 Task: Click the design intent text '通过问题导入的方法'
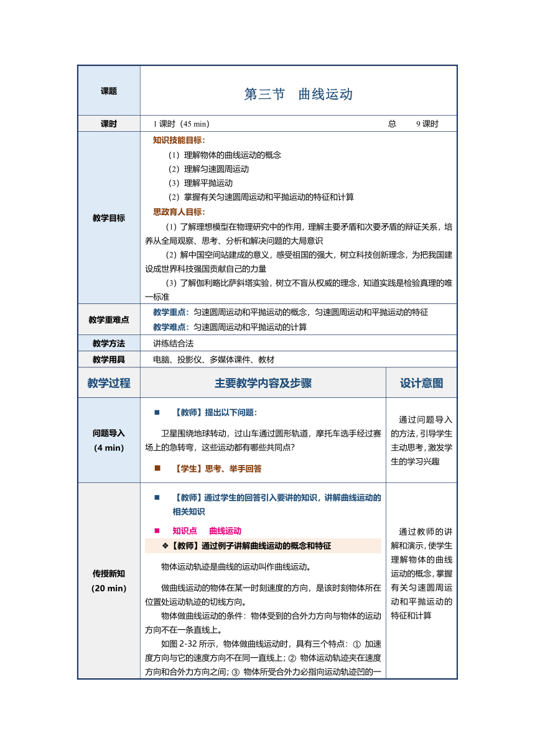pos(422,426)
